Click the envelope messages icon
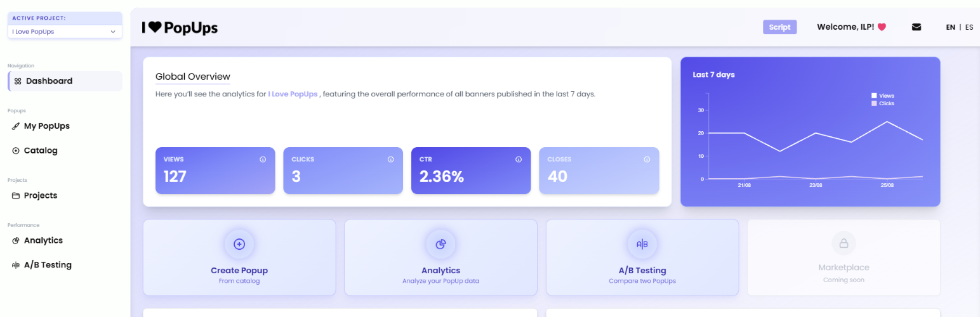 916,27
